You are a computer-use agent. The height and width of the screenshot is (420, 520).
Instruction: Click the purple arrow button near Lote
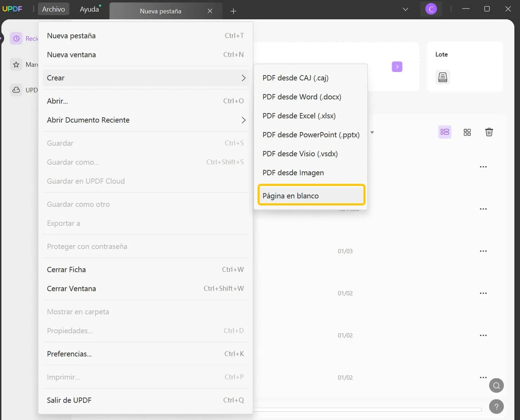pos(397,67)
